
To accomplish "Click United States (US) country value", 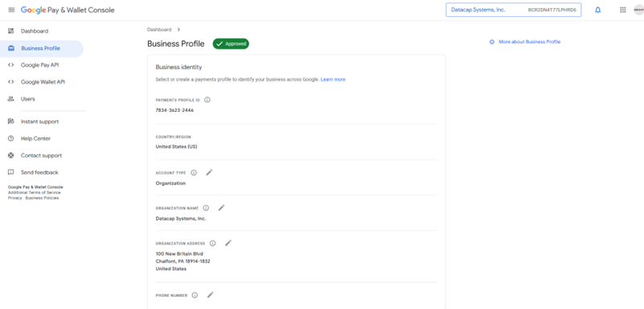I will pyautogui.click(x=176, y=146).
